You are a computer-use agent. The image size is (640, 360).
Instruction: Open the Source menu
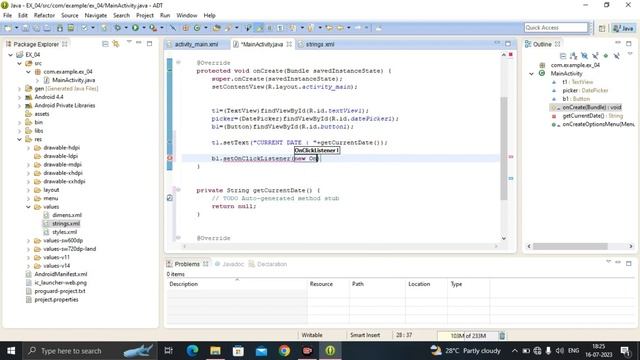(x=70, y=15)
